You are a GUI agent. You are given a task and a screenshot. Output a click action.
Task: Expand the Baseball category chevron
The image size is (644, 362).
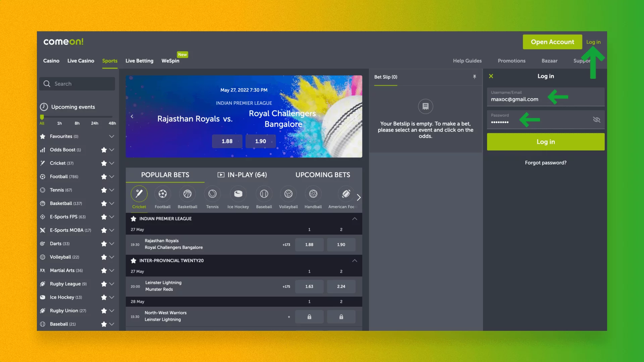coord(112,324)
